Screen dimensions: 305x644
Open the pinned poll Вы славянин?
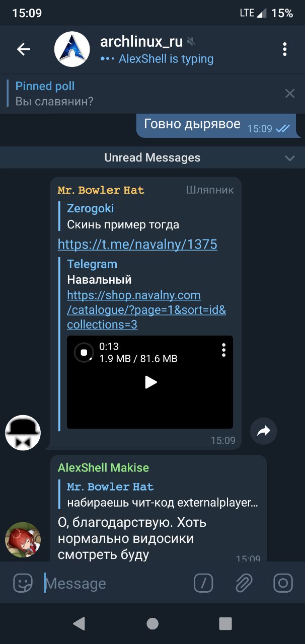click(x=54, y=93)
